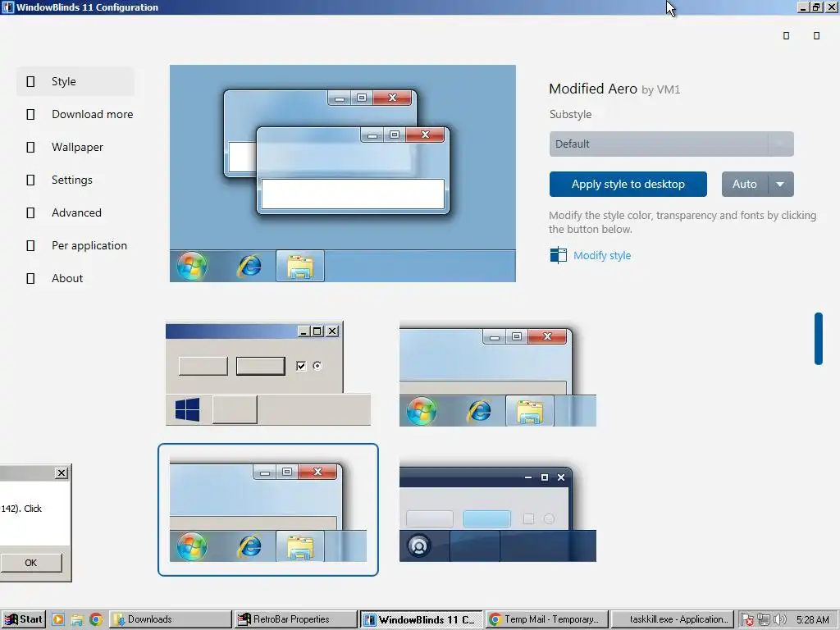This screenshot has width=840, height=630.
Task: Click the Style sidebar icon
Action: click(x=30, y=81)
